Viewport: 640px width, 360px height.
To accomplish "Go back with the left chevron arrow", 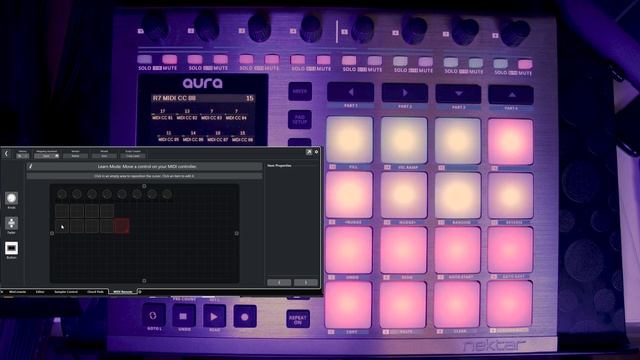I will (x=6, y=153).
